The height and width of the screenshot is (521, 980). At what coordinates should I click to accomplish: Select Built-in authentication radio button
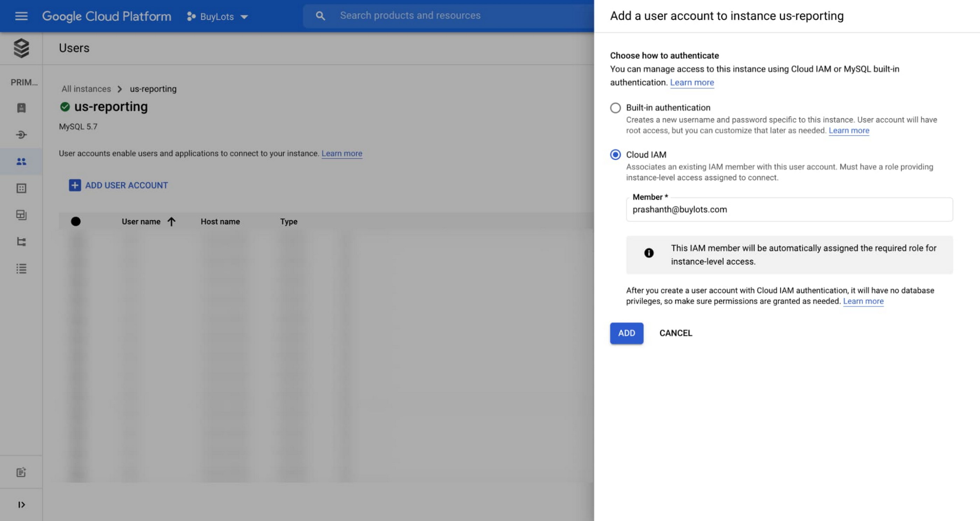615,107
